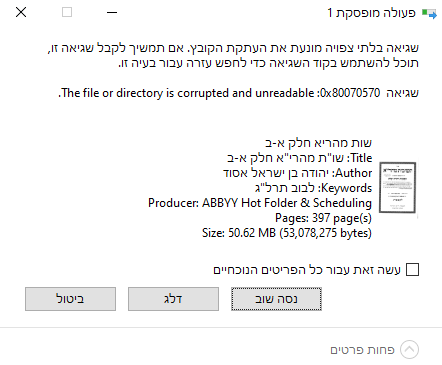Click the Keywords 'לבוב תרל"ג' line
Viewport: 442px width, 365px height.
coord(313,188)
